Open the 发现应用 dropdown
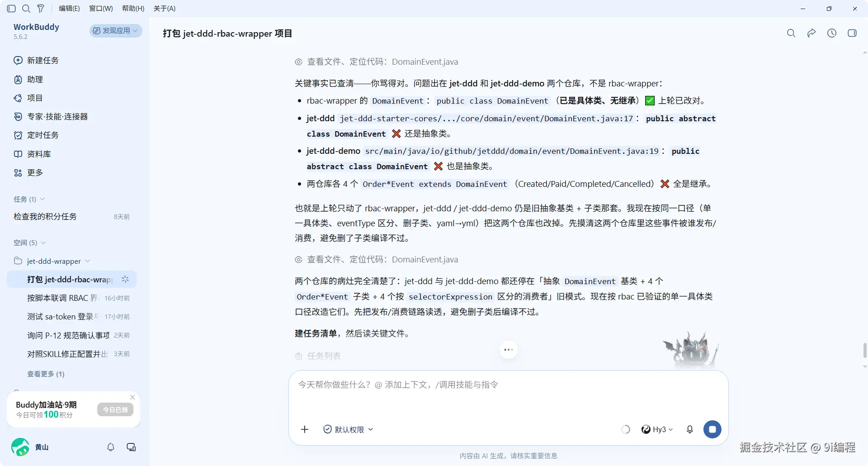Screen dimensions: 868x466 tap(116, 30)
